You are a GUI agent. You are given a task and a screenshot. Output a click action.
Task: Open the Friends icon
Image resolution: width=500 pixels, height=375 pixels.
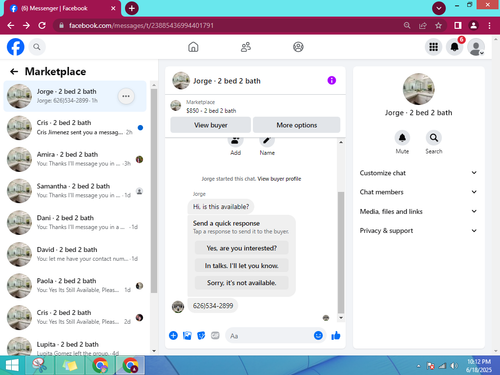[246, 47]
